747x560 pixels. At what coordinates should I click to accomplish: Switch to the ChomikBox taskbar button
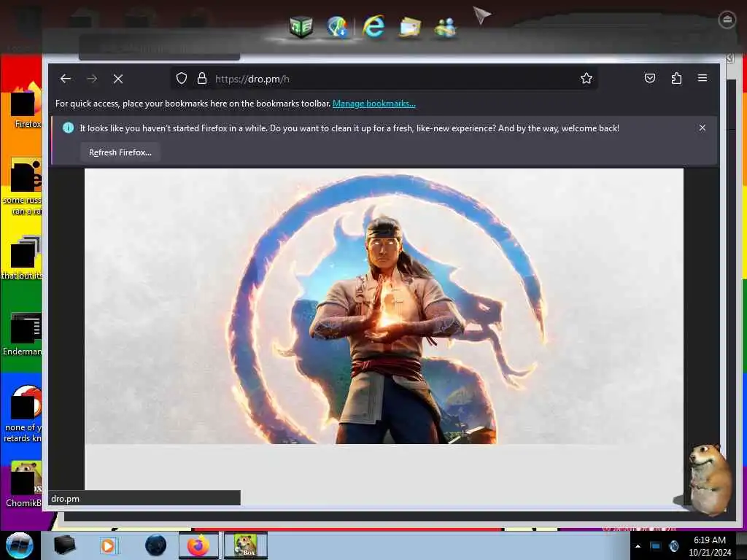click(246, 545)
